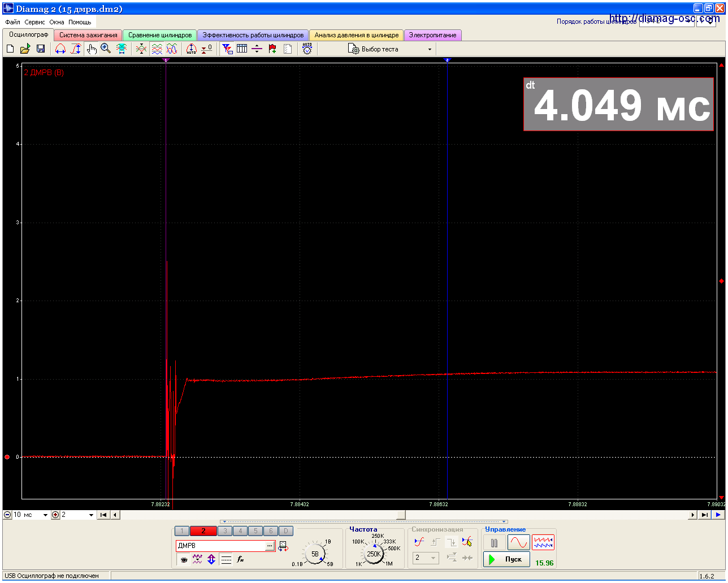
Task: Open the cylinder firing order dropdown
Action: [666, 21]
